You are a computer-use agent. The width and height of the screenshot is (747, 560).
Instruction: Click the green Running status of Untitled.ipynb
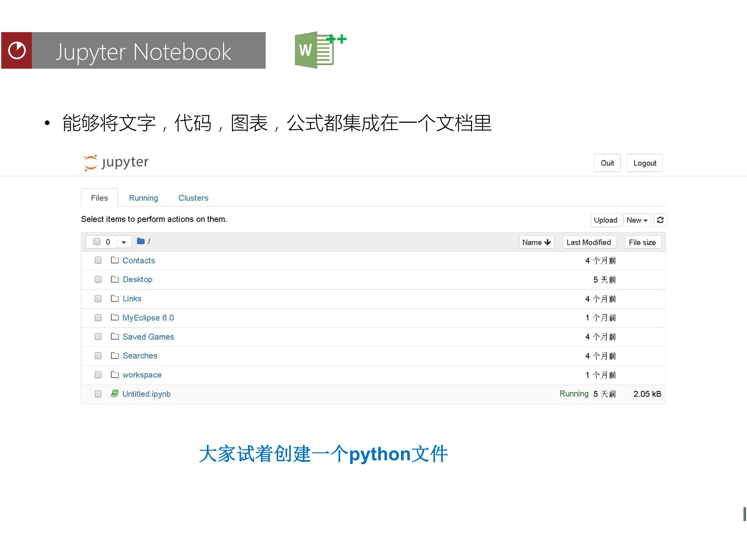574,394
